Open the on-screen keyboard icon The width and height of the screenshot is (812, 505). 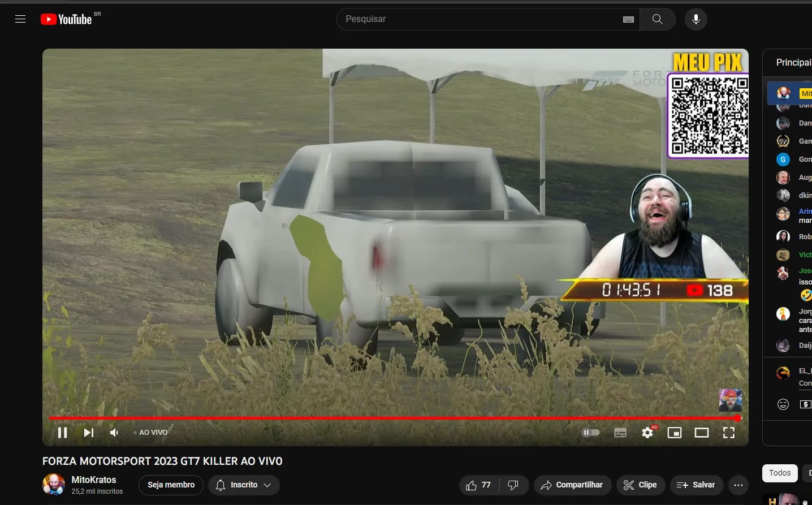pos(628,19)
